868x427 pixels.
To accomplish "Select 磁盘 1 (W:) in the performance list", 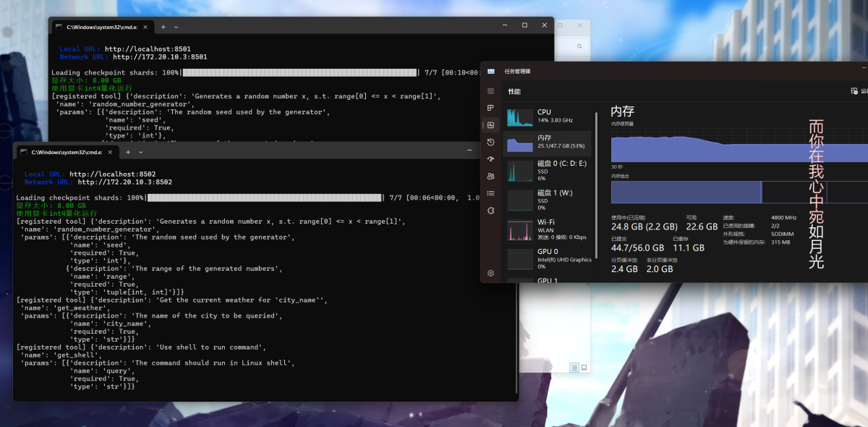I will pyautogui.click(x=548, y=200).
